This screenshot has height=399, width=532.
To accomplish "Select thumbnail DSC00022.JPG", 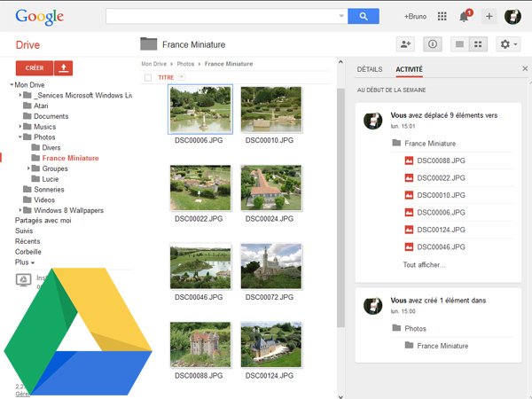I will pyautogui.click(x=200, y=188).
